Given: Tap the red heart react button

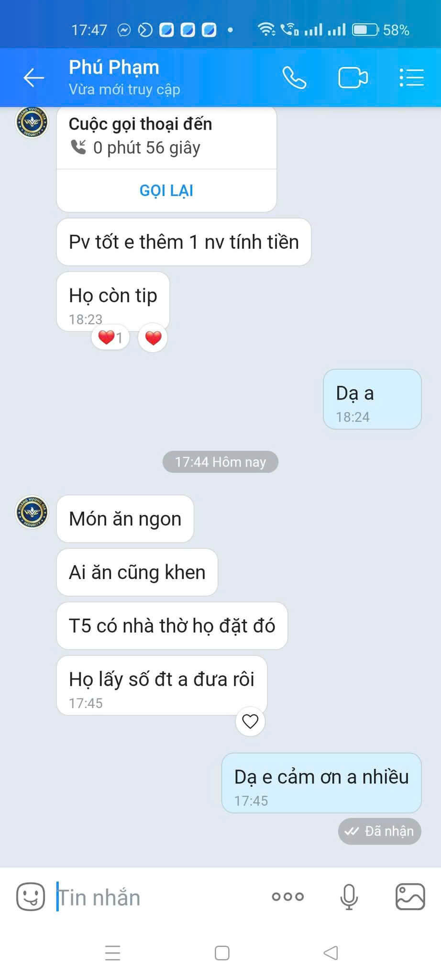Looking at the screenshot, I should coord(153,338).
